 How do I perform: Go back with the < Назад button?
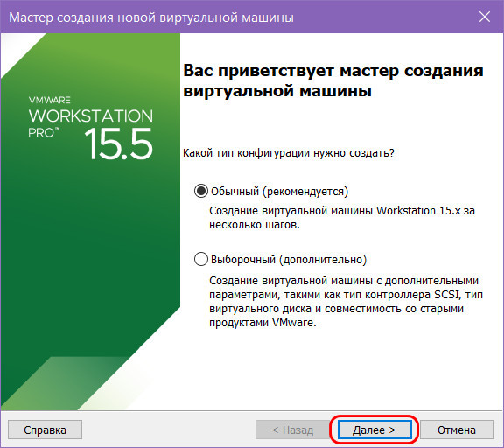(292, 430)
